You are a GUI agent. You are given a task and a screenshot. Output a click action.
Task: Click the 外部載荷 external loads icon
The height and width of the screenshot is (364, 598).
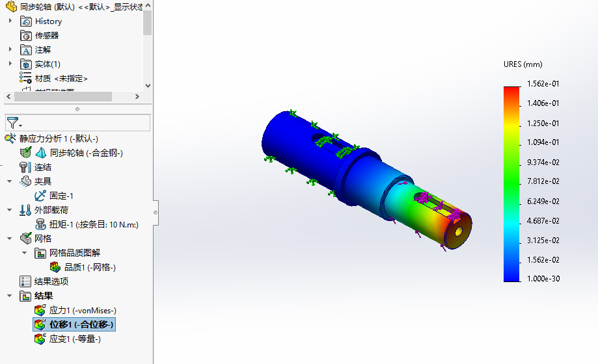pos(25,210)
